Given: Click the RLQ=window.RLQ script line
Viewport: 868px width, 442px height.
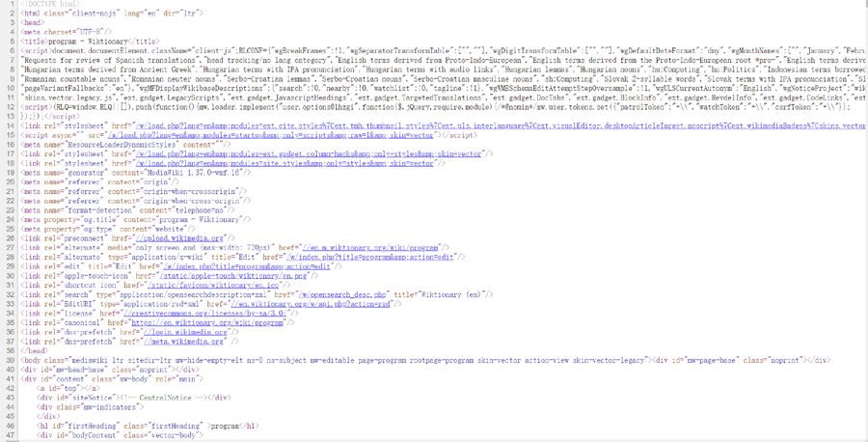Looking at the screenshot, I should [435, 107].
